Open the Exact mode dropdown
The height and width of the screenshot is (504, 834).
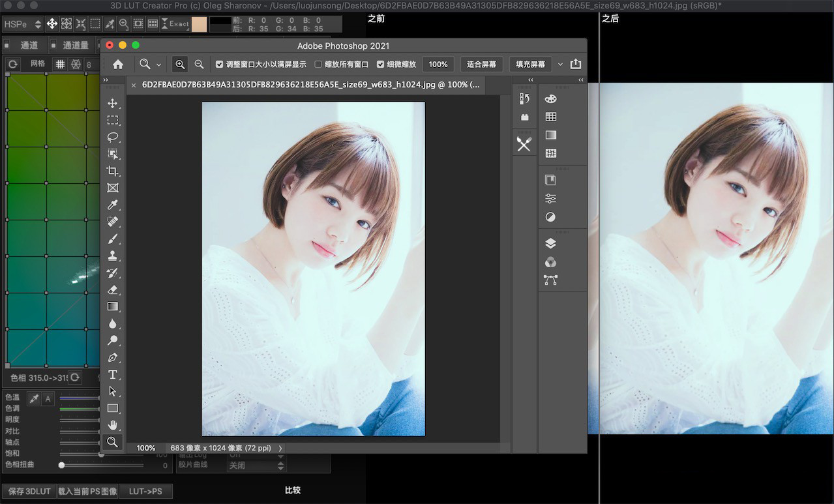tap(175, 24)
